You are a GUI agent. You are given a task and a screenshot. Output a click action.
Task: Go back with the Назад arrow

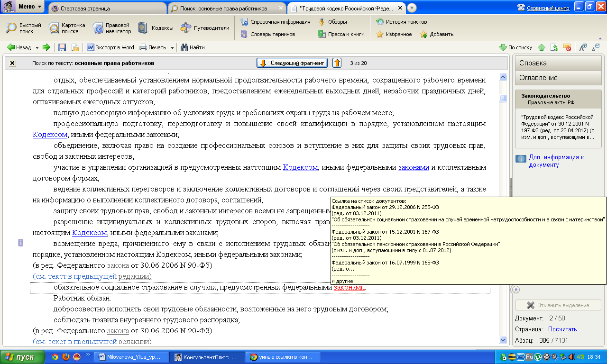coord(19,47)
